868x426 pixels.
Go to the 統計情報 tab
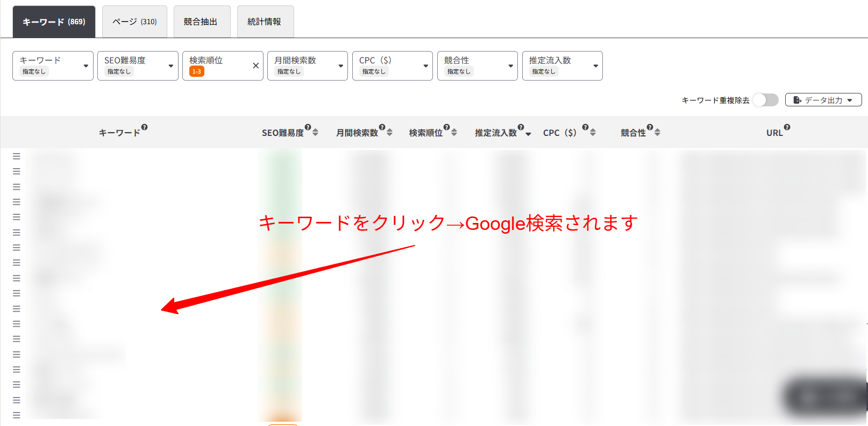pyautogui.click(x=265, y=21)
